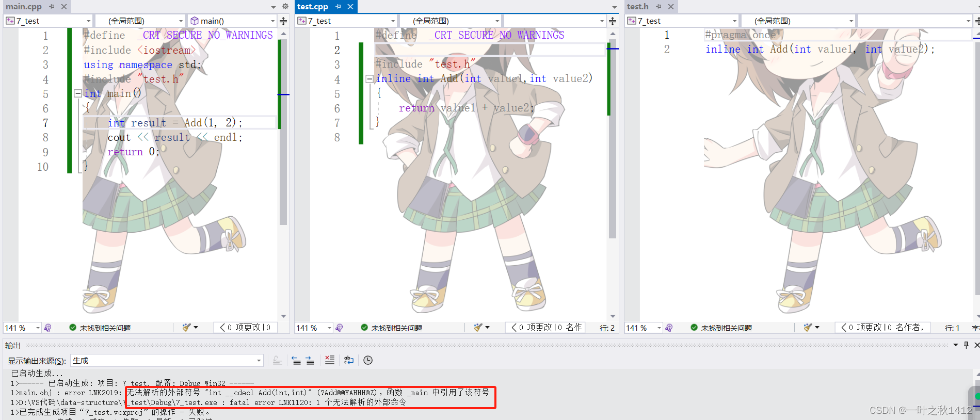Open the 7_test project dropdown in main.cpp pane

coord(49,21)
